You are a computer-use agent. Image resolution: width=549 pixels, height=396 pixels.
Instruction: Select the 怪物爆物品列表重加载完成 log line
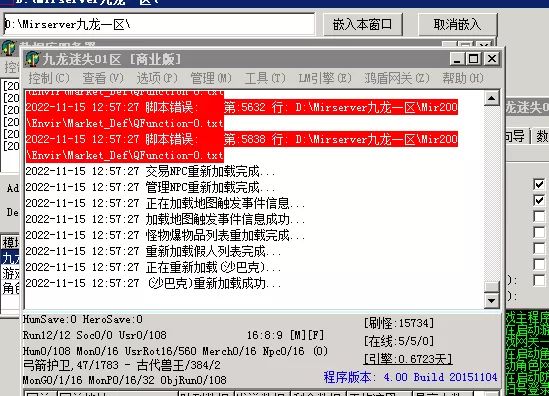165,235
